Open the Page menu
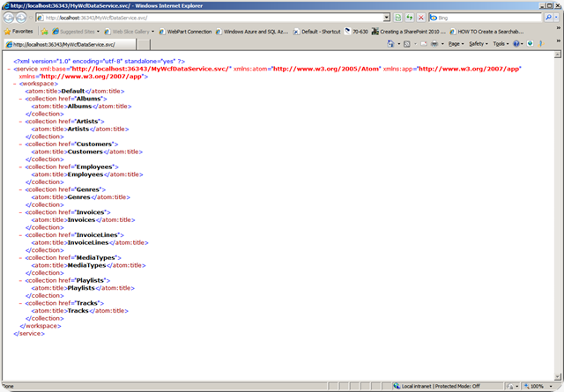Image resolution: width=564 pixels, height=392 pixels. 456,44
